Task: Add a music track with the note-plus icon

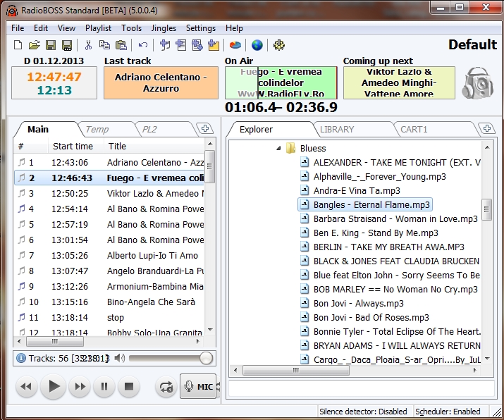Action: (x=164, y=45)
